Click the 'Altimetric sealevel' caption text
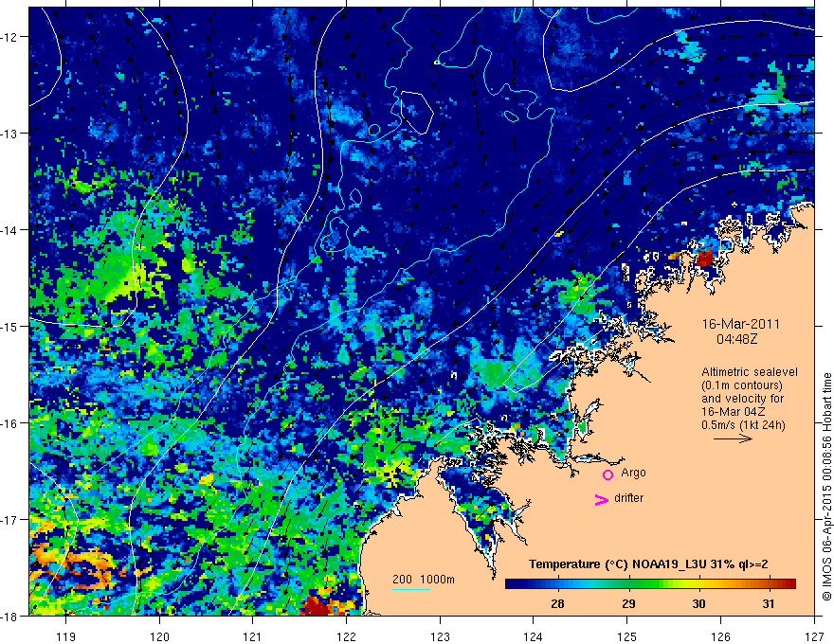This screenshot has height=644, width=834. tap(750, 372)
